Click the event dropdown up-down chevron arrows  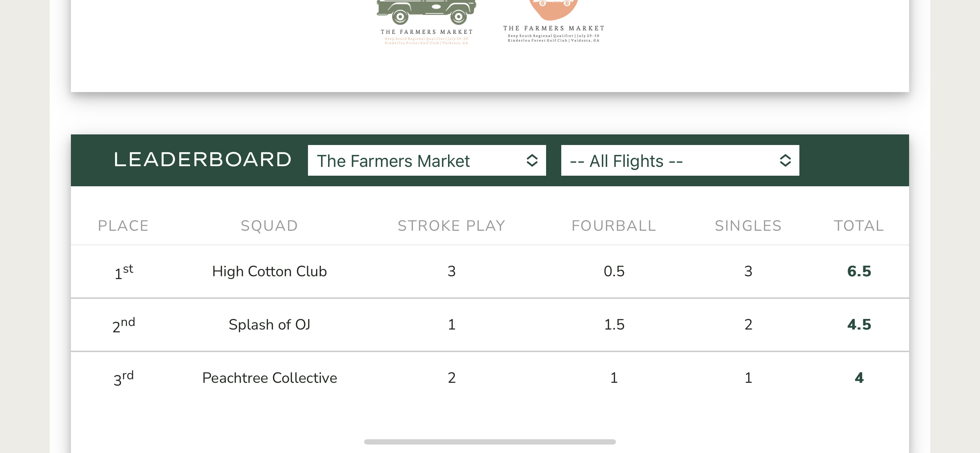[x=532, y=161]
